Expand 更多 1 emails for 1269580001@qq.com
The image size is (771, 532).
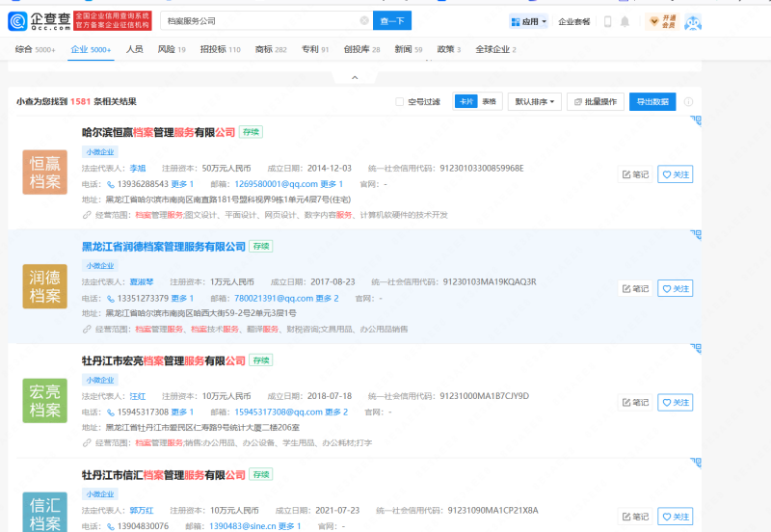click(332, 184)
